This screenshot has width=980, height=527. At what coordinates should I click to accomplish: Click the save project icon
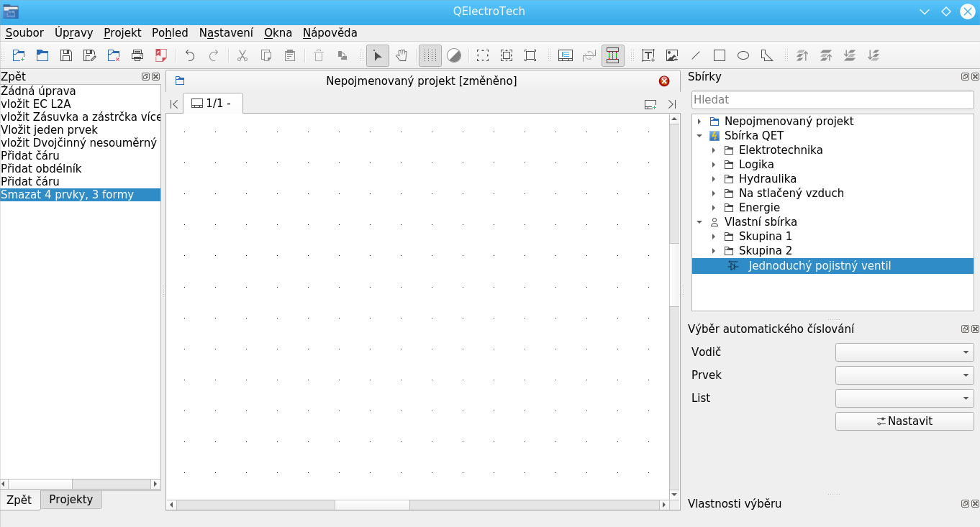(x=65, y=55)
